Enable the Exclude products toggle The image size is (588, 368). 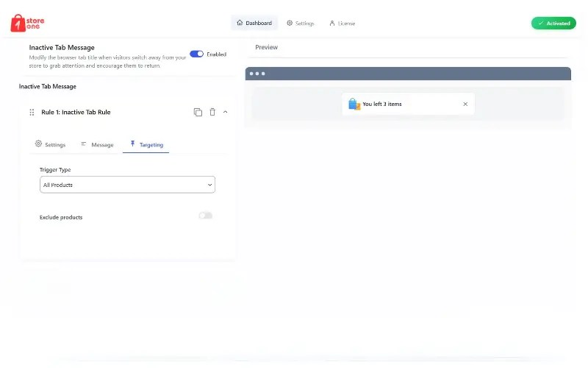pyautogui.click(x=206, y=216)
